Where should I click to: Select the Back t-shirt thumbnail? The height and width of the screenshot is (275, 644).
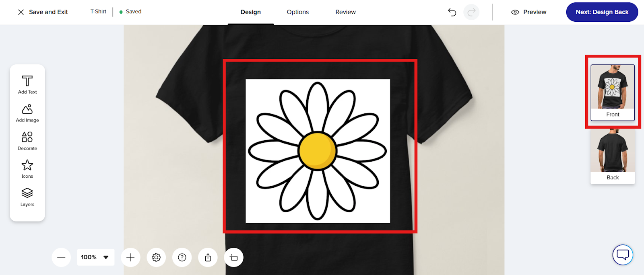tap(613, 156)
